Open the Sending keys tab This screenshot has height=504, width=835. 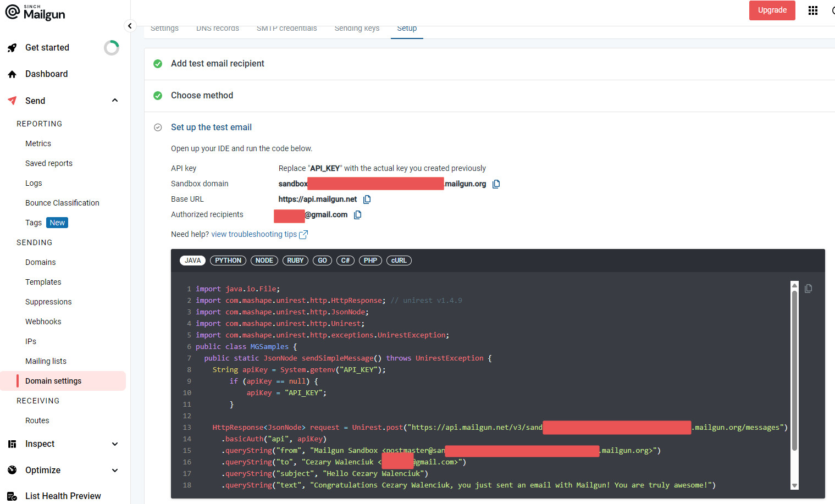click(357, 29)
